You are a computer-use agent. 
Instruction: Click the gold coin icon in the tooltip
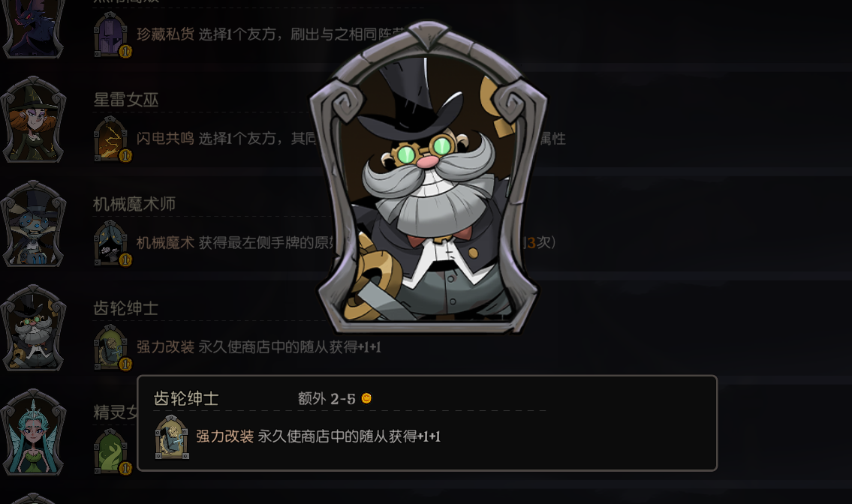pyautogui.click(x=367, y=398)
